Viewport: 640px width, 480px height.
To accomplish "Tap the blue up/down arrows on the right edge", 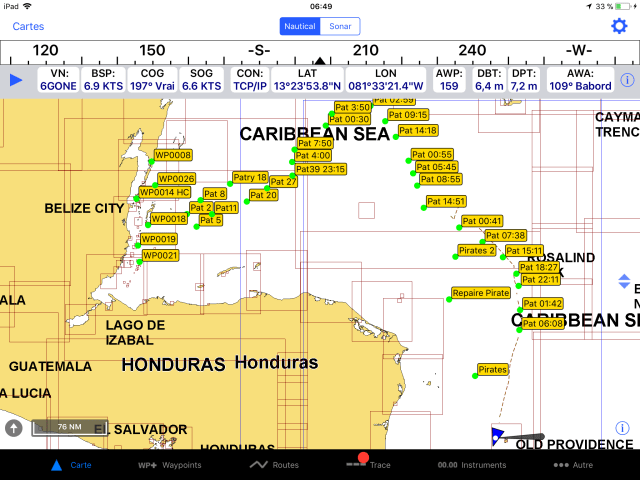I will pos(625,282).
